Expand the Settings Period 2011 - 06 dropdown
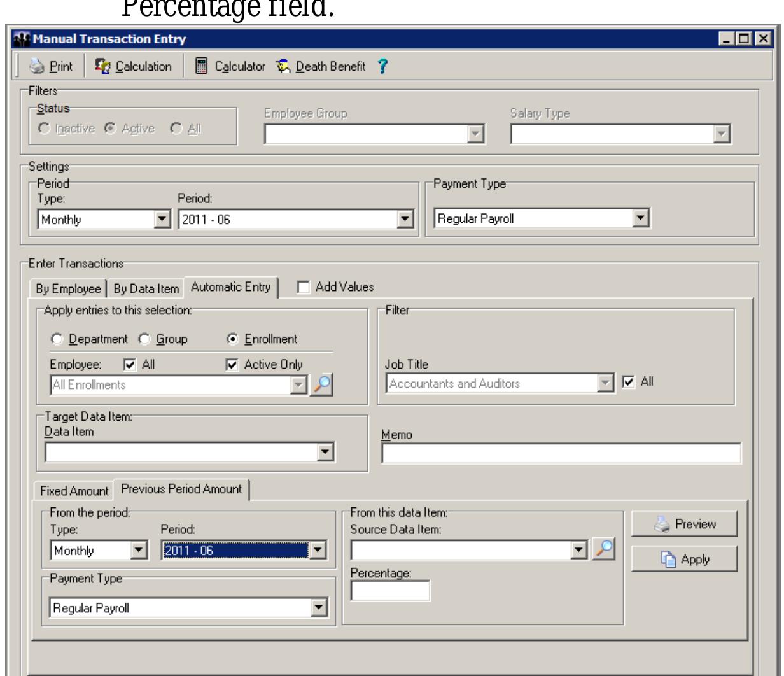The height and width of the screenshot is (676, 784). coord(406,220)
